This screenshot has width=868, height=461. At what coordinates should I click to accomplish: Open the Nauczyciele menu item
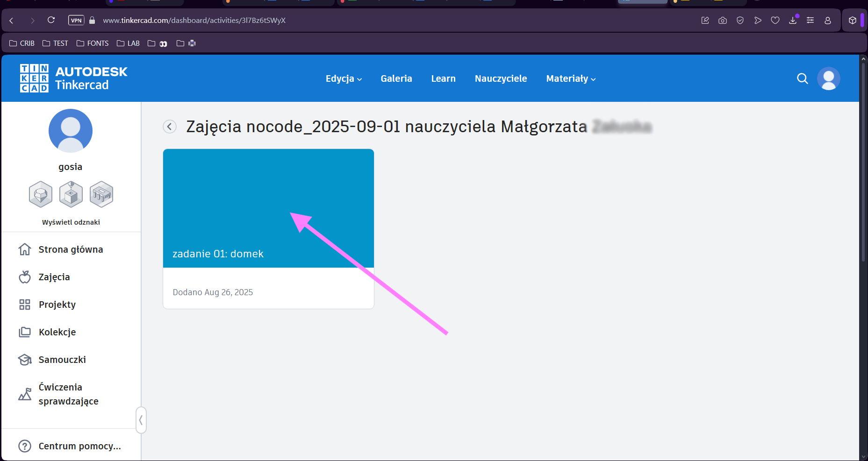point(501,78)
